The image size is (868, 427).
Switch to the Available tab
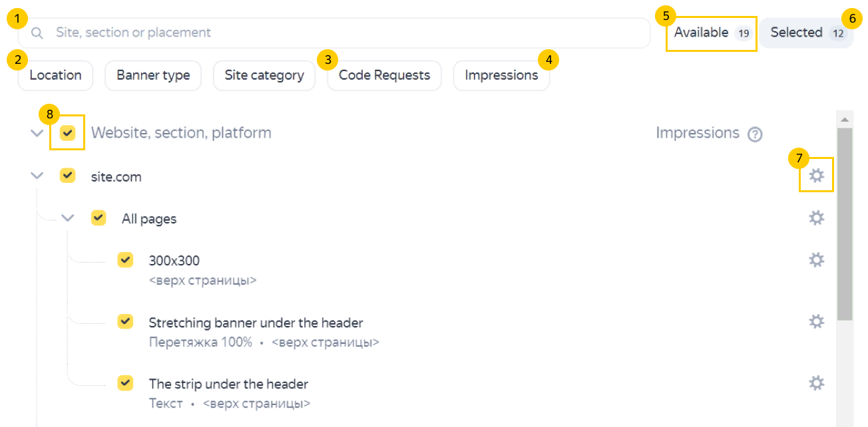coord(712,33)
